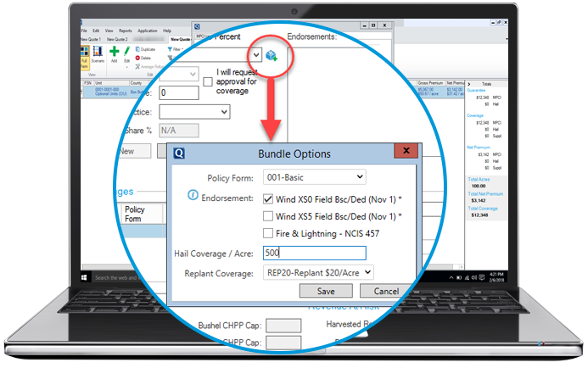Image resolution: width=588 pixels, height=368 pixels.
Task: Click the add bundle icon beside the dropdown
Action: 272,57
